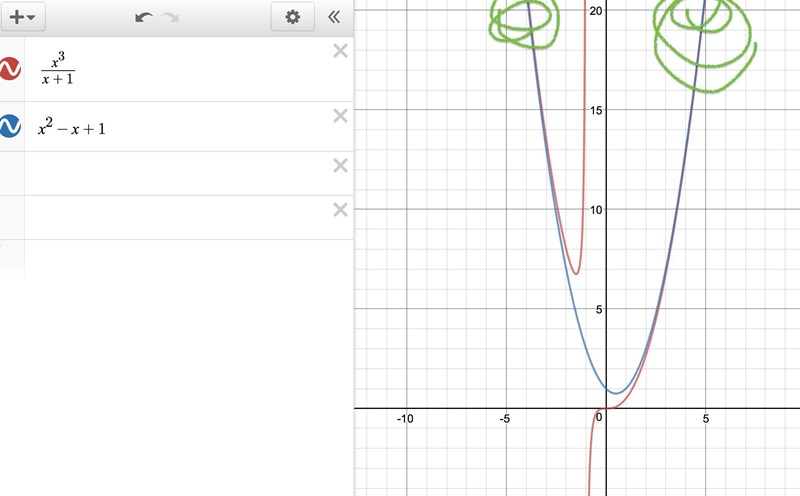800x496 pixels.
Task: Remove the fourth empty expression row
Action: click(340, 209)
